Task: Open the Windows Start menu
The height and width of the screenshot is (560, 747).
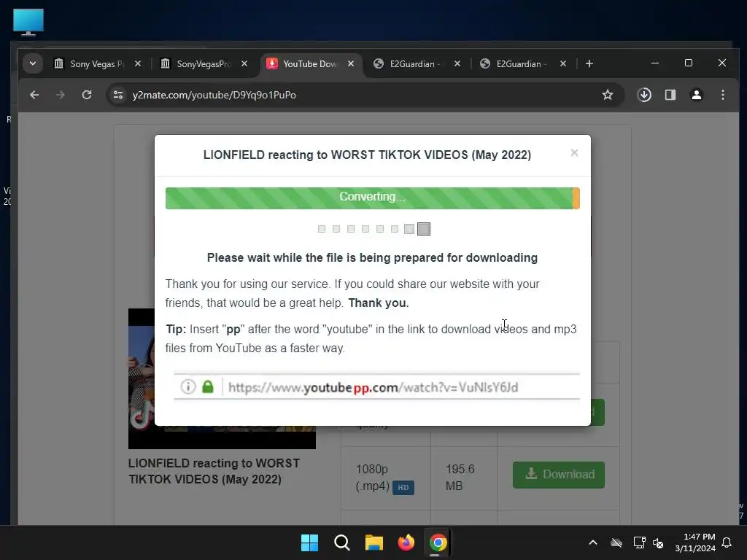Action: [309, 542]
